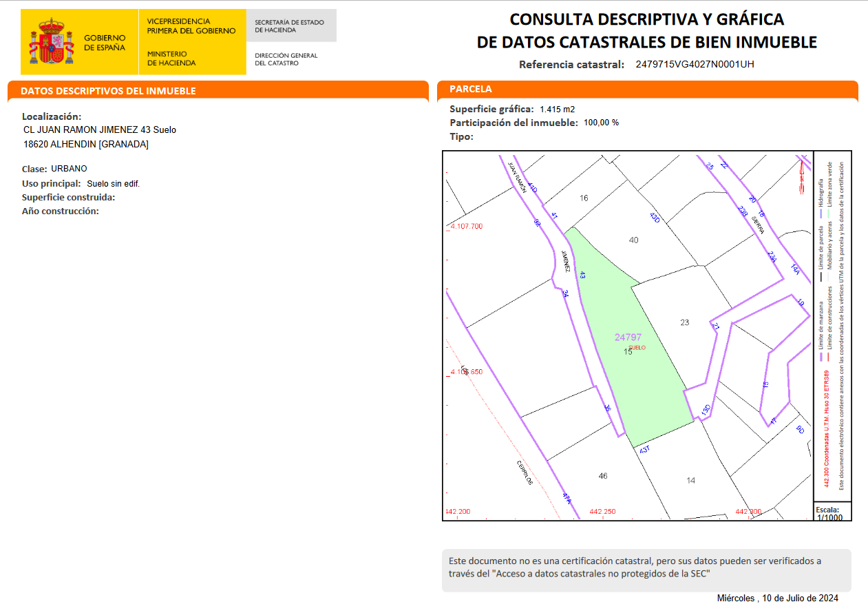Image resolution: width=868 pixels, height=613 pixels.
Task: Click the Spanish coat of arms emblem
Action: tap(51, 43)
